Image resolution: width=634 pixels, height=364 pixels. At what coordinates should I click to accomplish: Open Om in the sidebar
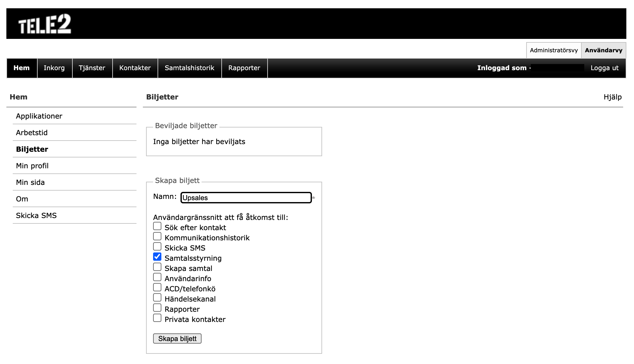point(75,199)
